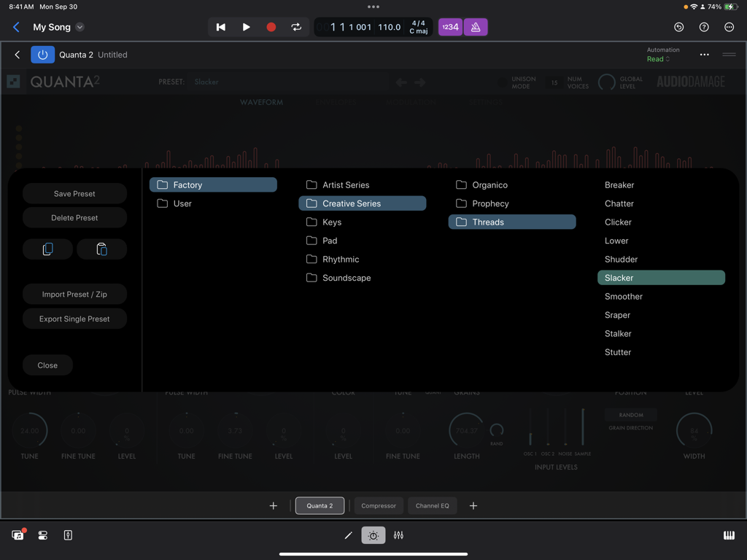Viewport: 747px width, 560px height.
Task: Switch to the Compressor plugin tab
Action: (x=379, y=505)
